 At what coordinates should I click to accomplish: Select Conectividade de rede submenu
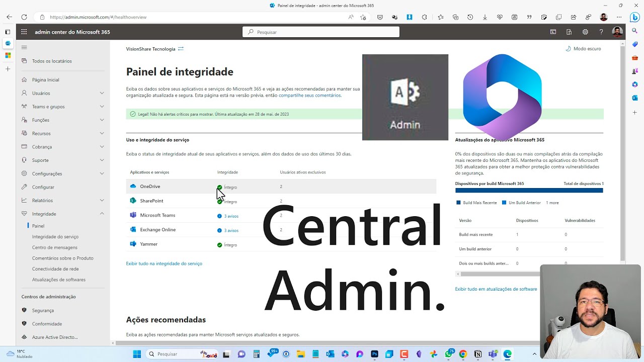tap(55, 269)
